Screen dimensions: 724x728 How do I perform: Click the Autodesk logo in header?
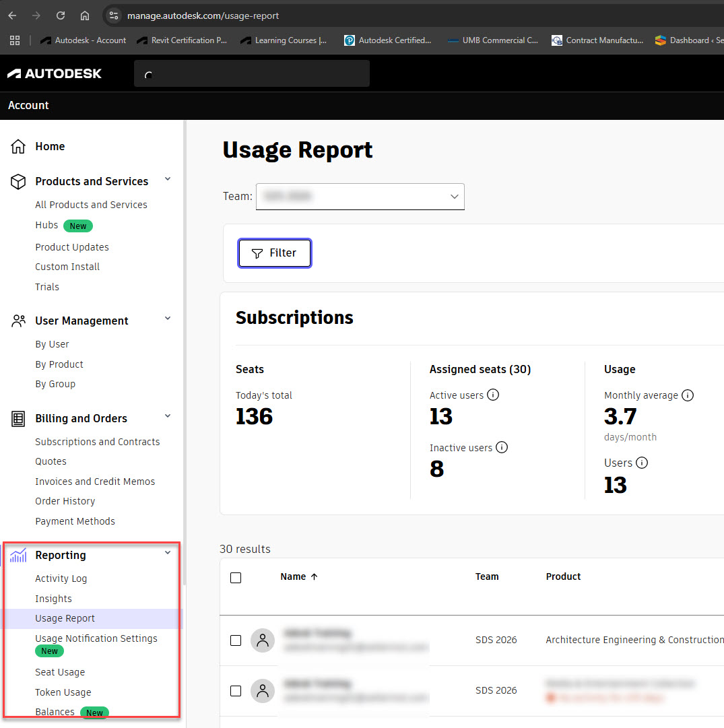click(x=55, y=73)
